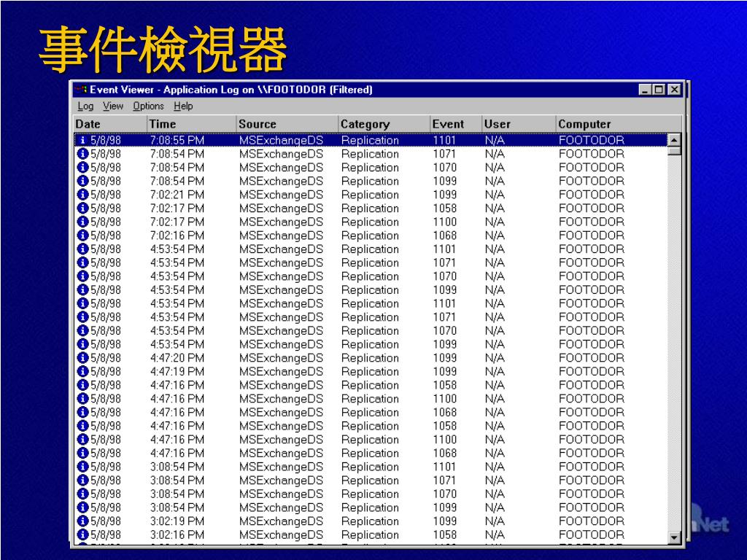Click info icon of event 1100 at 7:02:17 PM

(83, 222)
